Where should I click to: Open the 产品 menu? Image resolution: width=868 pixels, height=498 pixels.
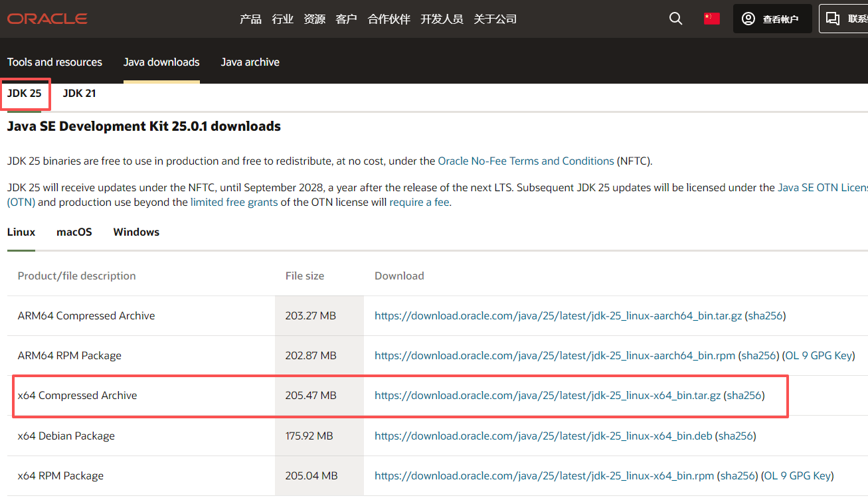[x=250, y=19]
